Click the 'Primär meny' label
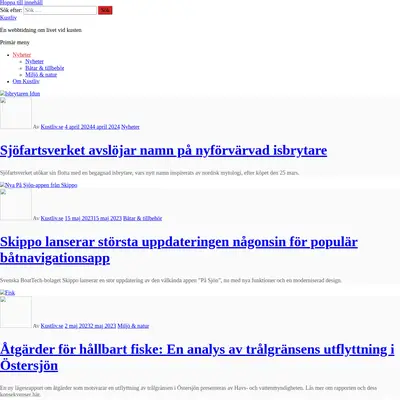Screen dimensions: 400x400 15,42
